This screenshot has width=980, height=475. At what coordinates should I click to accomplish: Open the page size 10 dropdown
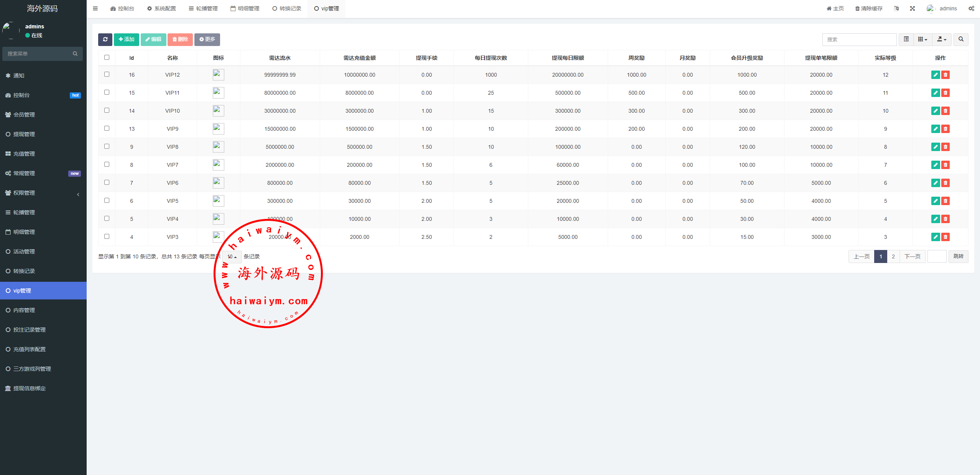click(232, 256)
